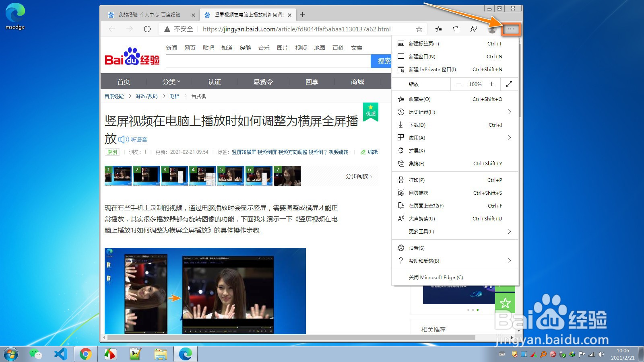Viewport: 644px width, 362px height.
Task: Open 商城 in the gray nav bar
Action: pyautogui.click(x=357, y=82)
